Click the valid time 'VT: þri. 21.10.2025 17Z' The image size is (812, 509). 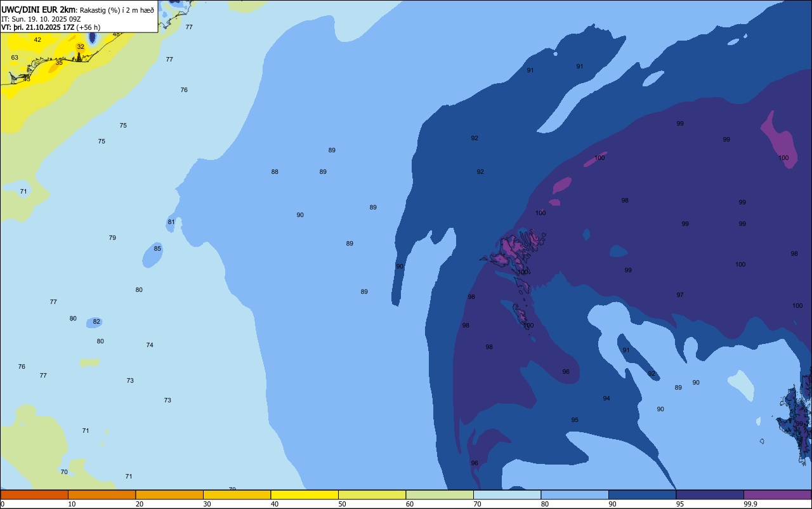coord(38,27)
